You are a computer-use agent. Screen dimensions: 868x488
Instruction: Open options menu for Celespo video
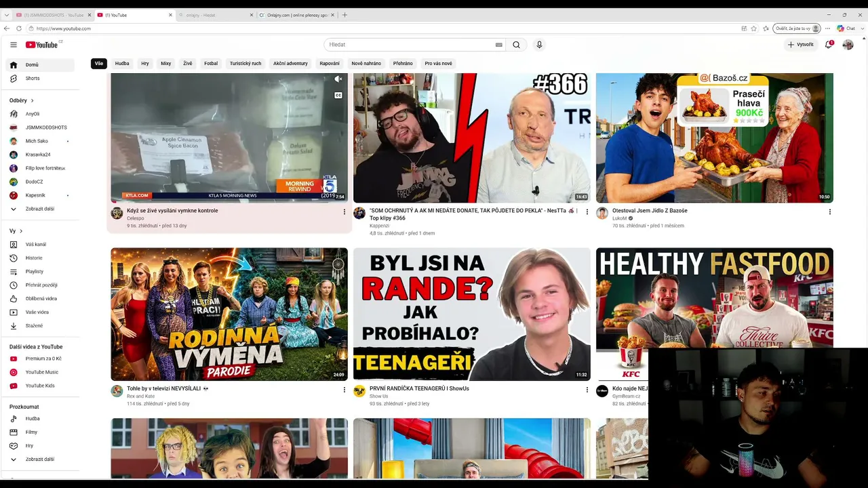[x=344, y=212]
